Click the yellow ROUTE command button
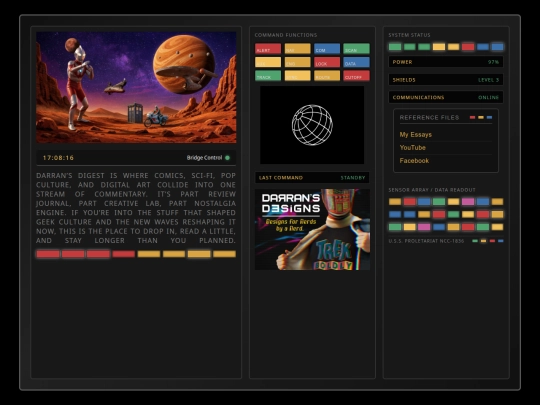The image size is (540, 405). 327,75
